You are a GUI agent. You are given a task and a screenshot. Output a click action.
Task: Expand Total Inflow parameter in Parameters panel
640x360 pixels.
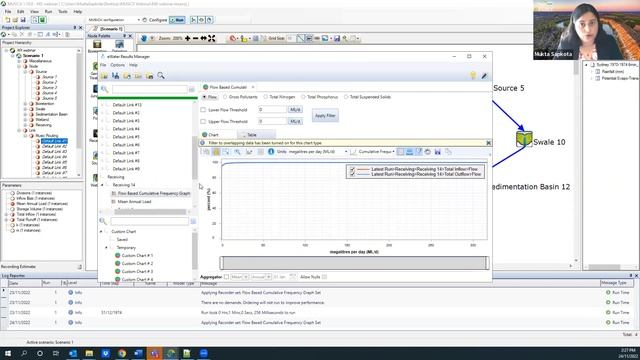(x=6, y=214)
